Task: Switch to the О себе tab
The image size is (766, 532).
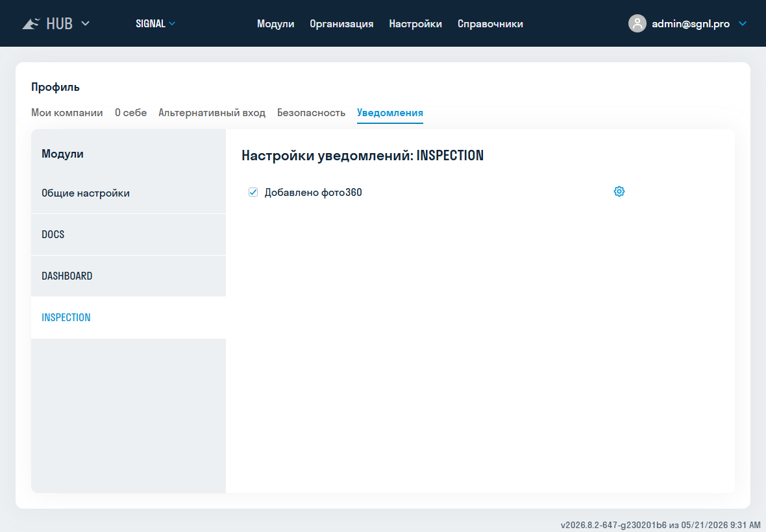Action: tap(131, 113)
